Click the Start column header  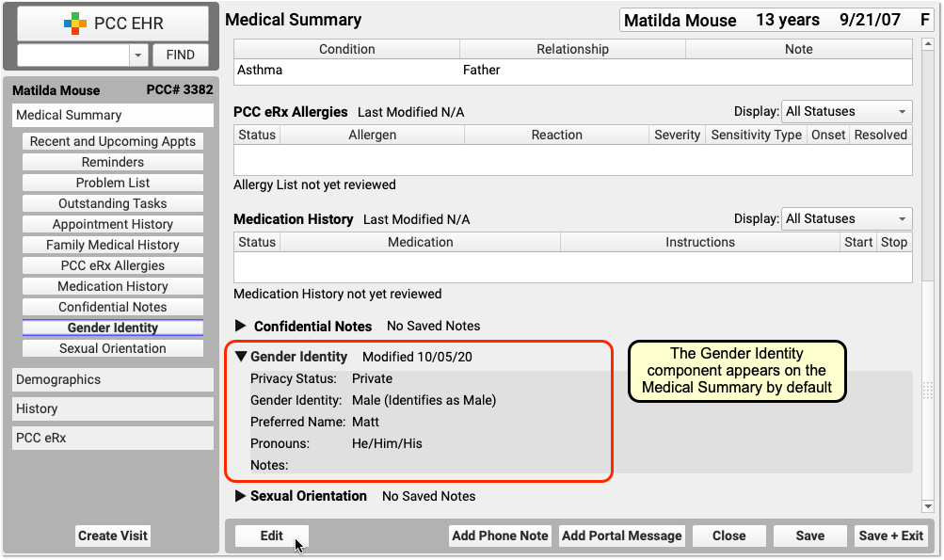858,242
